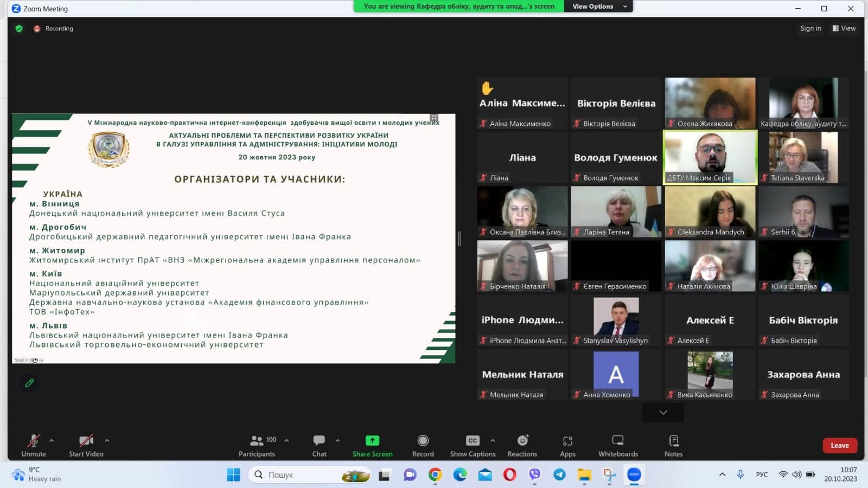Show next page of participant videos
Viewport: 868px width, 488px height.
click(x=663, y=413)
